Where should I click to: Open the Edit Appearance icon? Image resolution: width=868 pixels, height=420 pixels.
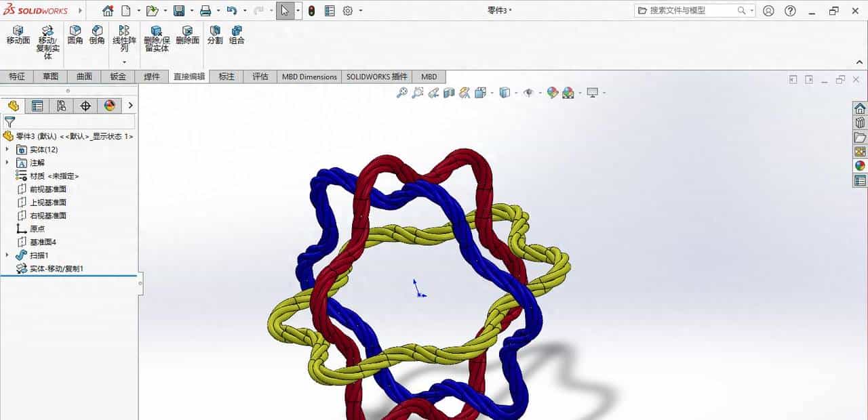(x=553, y=93)
